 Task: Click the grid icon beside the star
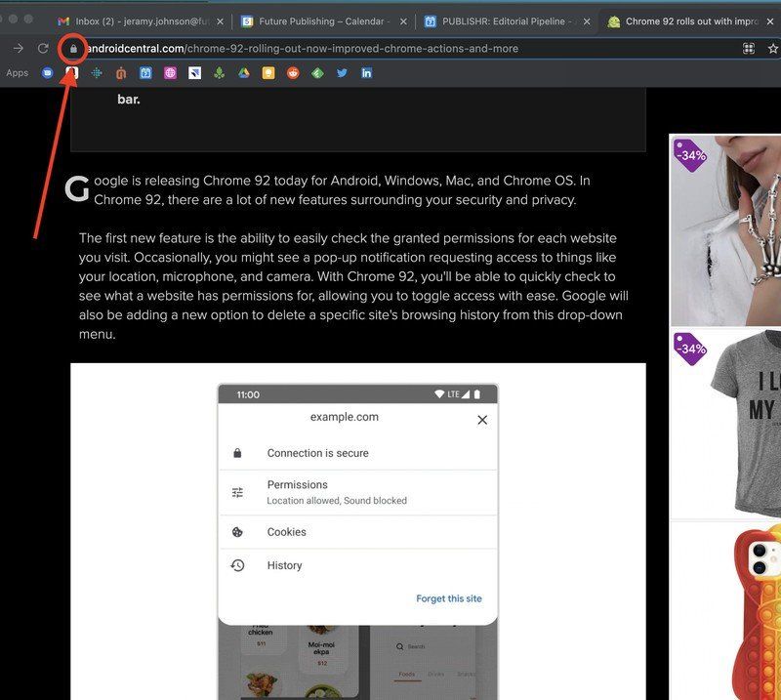[748, 47]
